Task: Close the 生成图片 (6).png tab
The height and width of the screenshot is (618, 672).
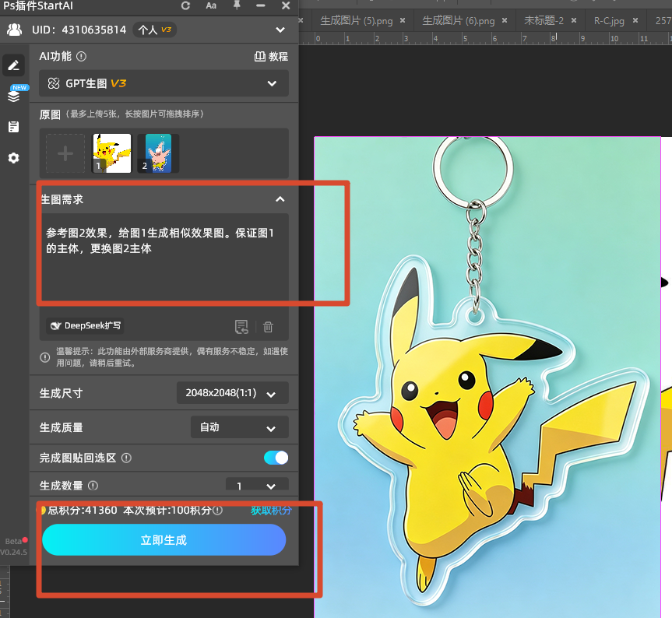Action: [505, 20]
